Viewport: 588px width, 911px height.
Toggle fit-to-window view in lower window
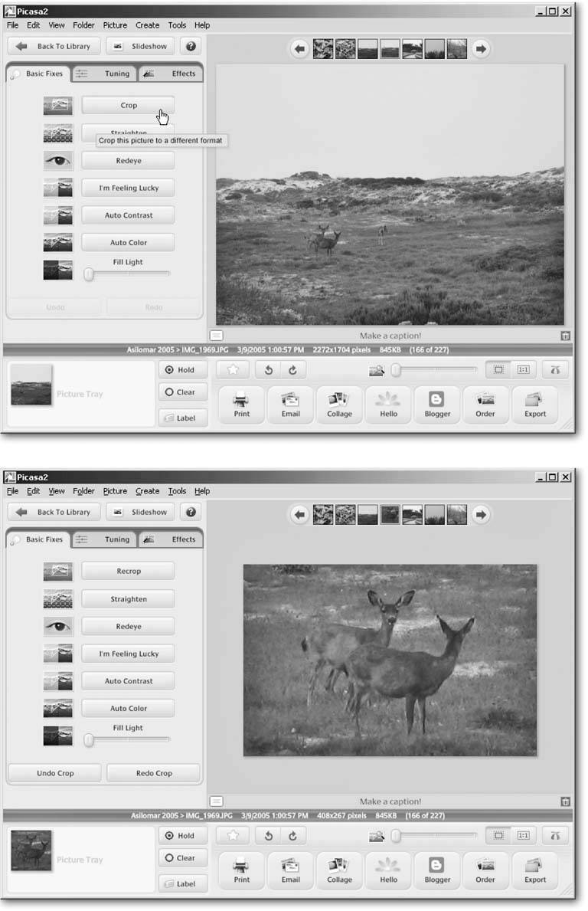coord(498,835)
